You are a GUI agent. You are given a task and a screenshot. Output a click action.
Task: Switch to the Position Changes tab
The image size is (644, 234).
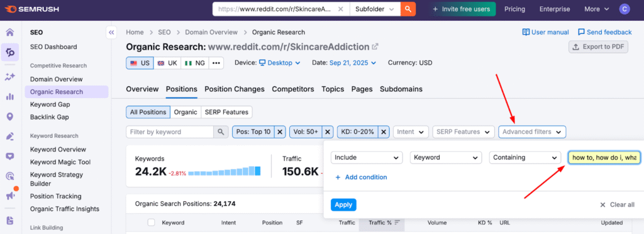(x=235, y=89)
